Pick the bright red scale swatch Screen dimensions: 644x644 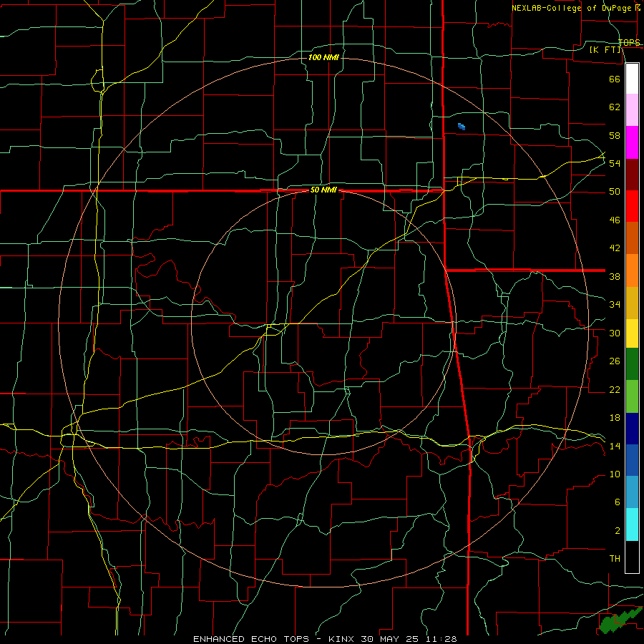(x=632, y=206)
